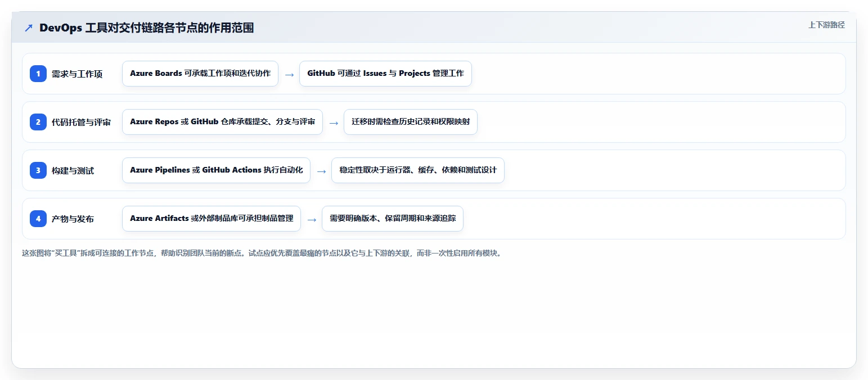Screen dimensions: 868x380
Task: Click the arrow after the Azure Artifacts card
Action: pos(312,219)
